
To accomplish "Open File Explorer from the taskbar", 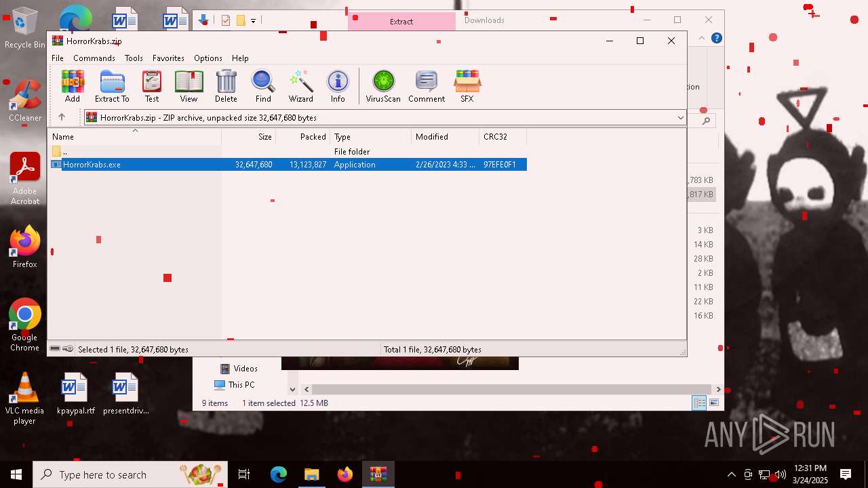I will (x=311, y=474).
